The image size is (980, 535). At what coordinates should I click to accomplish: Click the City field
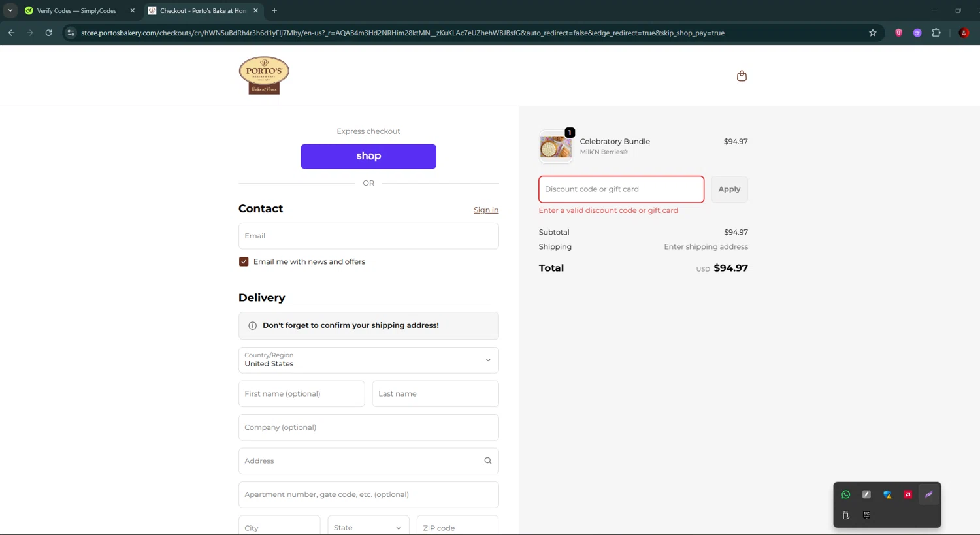click(279, 527)
